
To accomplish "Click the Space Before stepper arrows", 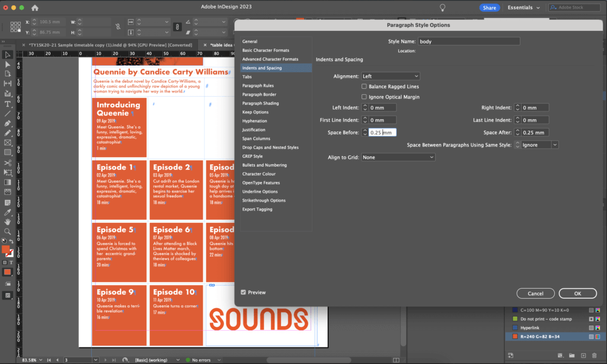I will 365,132.
